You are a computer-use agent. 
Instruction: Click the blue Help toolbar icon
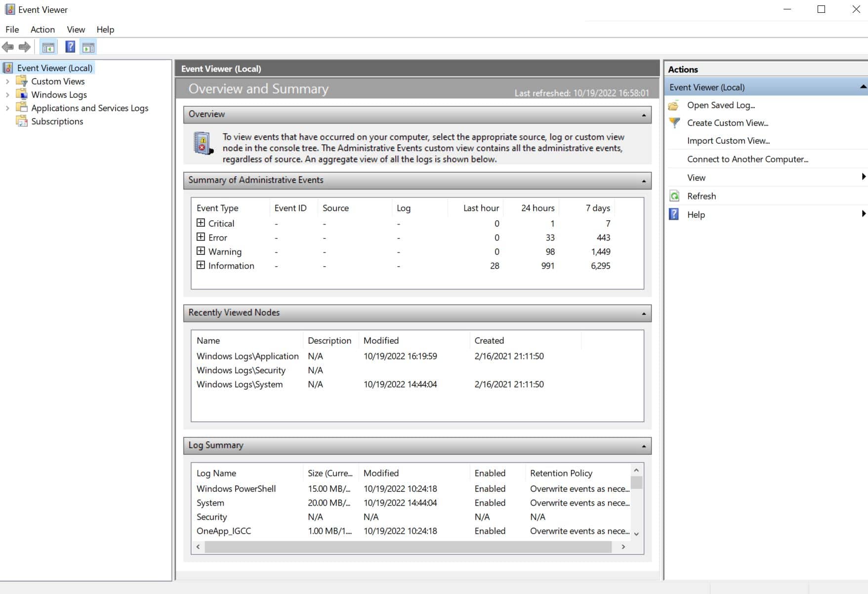click(x=70, y=47)
